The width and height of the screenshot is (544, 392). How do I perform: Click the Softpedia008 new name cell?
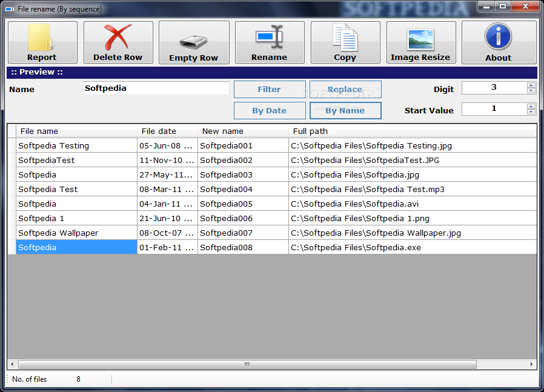point(243,247)
